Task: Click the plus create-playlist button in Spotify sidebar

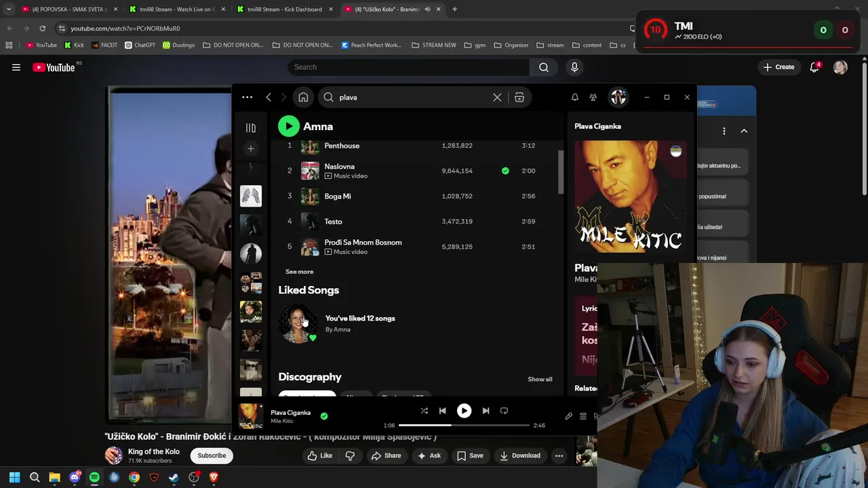Action: click(250, 148)
